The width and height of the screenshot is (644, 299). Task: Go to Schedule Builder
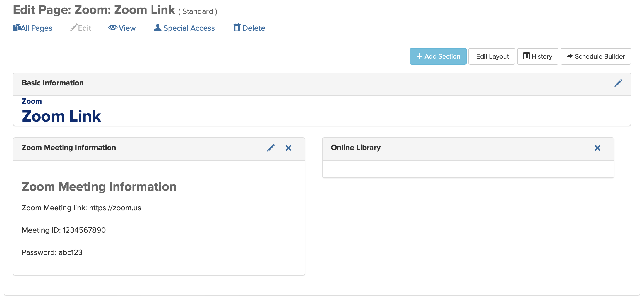596,56
